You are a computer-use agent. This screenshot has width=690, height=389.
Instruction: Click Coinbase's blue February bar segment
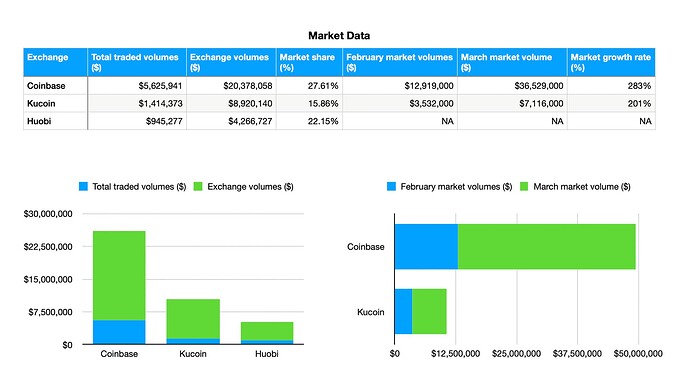[426, 246]
